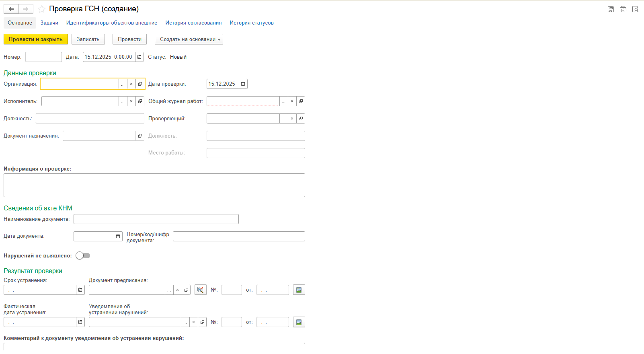Click image icon next to Документ предписания date
The image size is (644, 354).
[299, 290]
